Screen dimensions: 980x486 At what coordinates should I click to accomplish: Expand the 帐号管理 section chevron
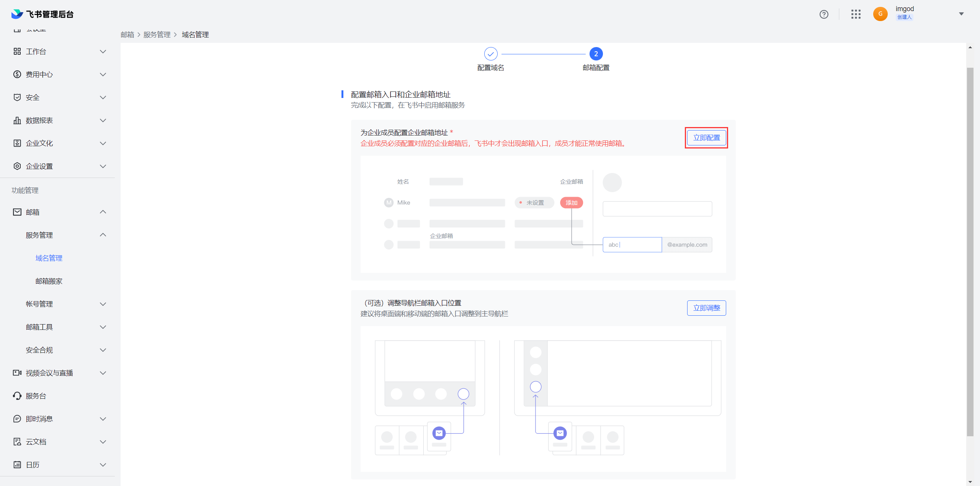click(x=103, y=304)
